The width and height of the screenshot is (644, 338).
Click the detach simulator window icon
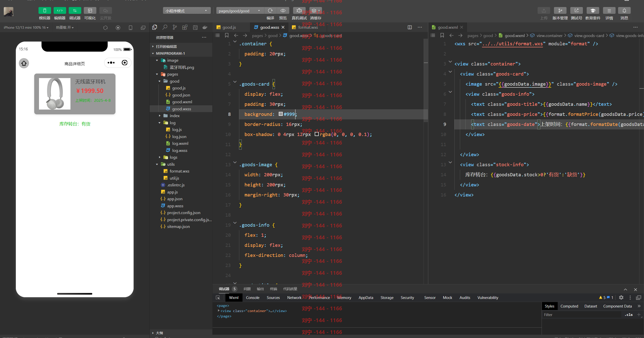pos(143,28)
